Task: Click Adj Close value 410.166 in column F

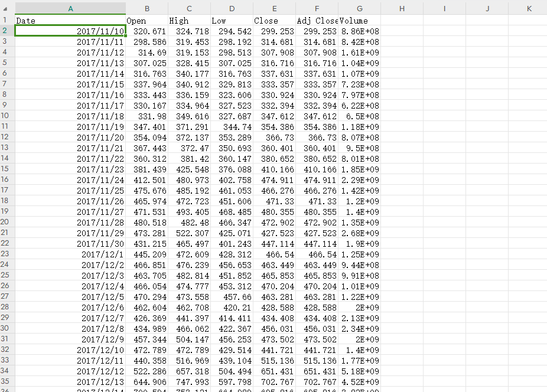Action: click(317, 169)
